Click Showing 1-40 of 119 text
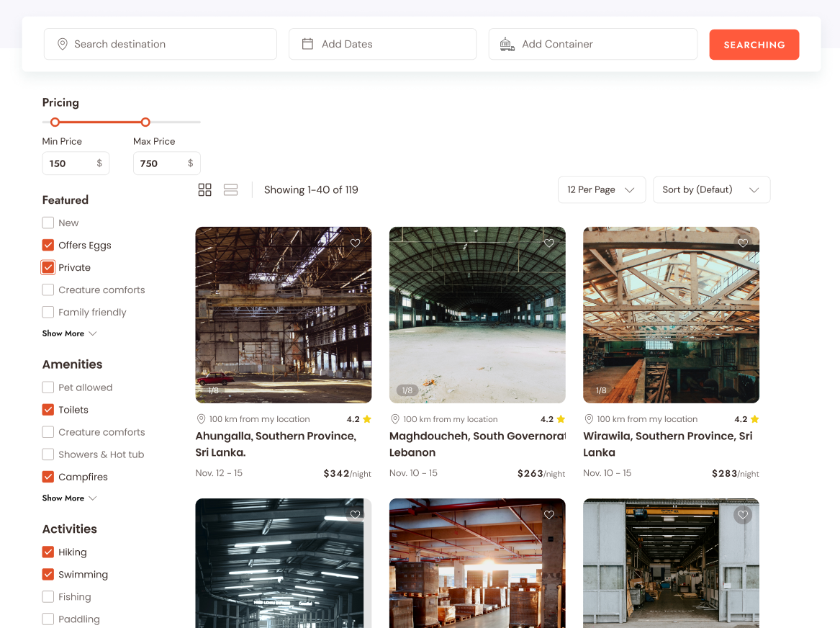This screenshot has width=840, height=628. 311,189
